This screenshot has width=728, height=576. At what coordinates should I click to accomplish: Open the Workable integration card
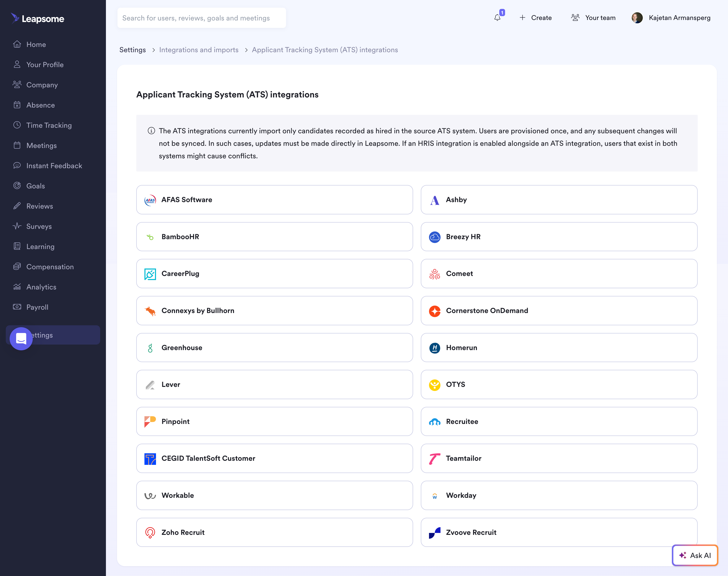[x=275, y=495]
